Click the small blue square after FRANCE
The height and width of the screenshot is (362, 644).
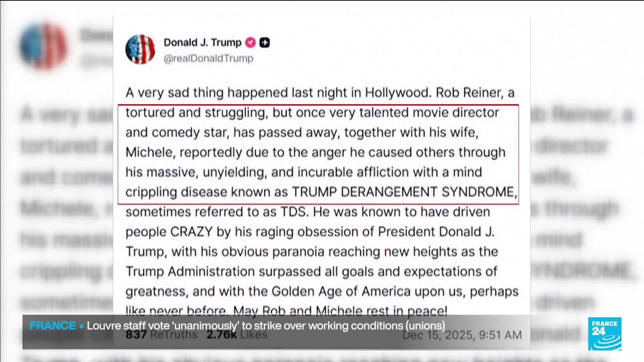click(81, 326)
